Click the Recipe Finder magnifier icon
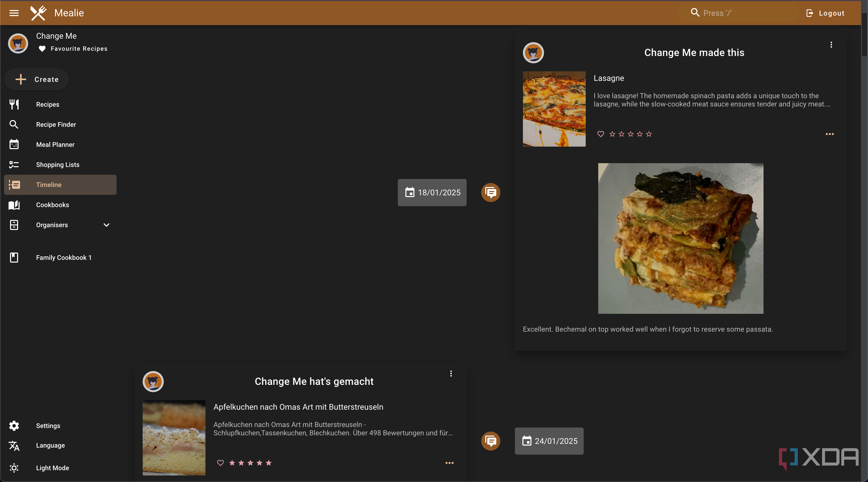Image resolution: width=868 pixels, height=482 pixels. click(x=14, y=124)
